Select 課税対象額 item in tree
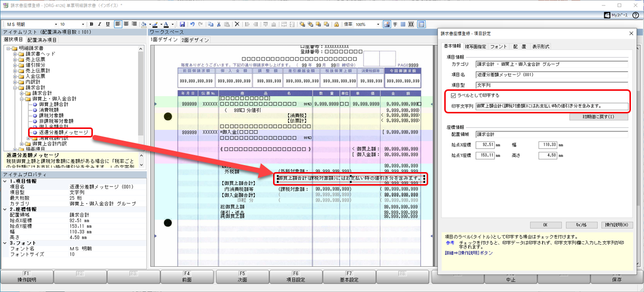 (50, 115)
